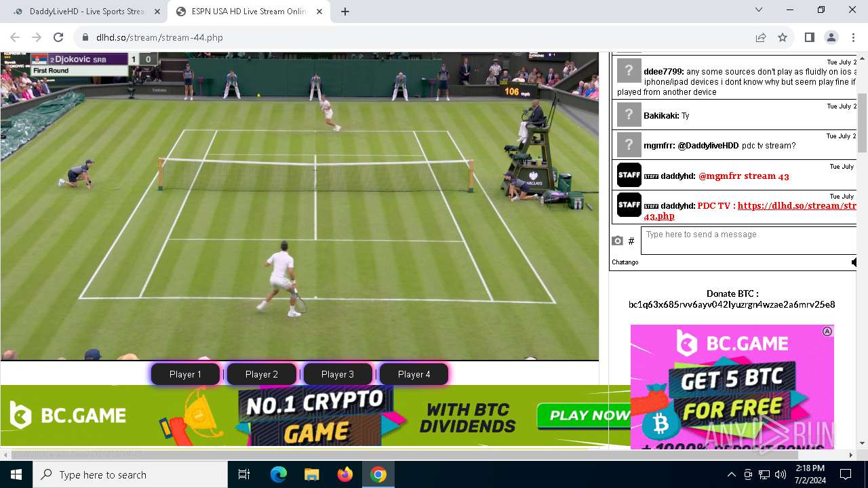Launch Microsoft Edge from taskbar
The image size is (868, 488).
click(x=279, y=474)
